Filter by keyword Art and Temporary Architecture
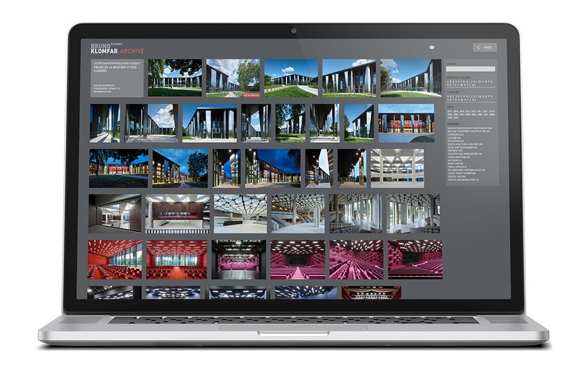The width and height of the screenshot is (588, 372). pos(469,132)
